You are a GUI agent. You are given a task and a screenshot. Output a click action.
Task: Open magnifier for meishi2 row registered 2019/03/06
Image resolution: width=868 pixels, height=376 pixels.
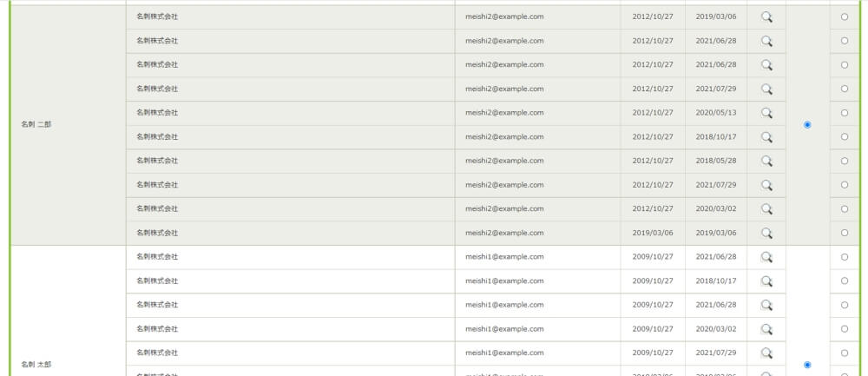coord(766,233)
